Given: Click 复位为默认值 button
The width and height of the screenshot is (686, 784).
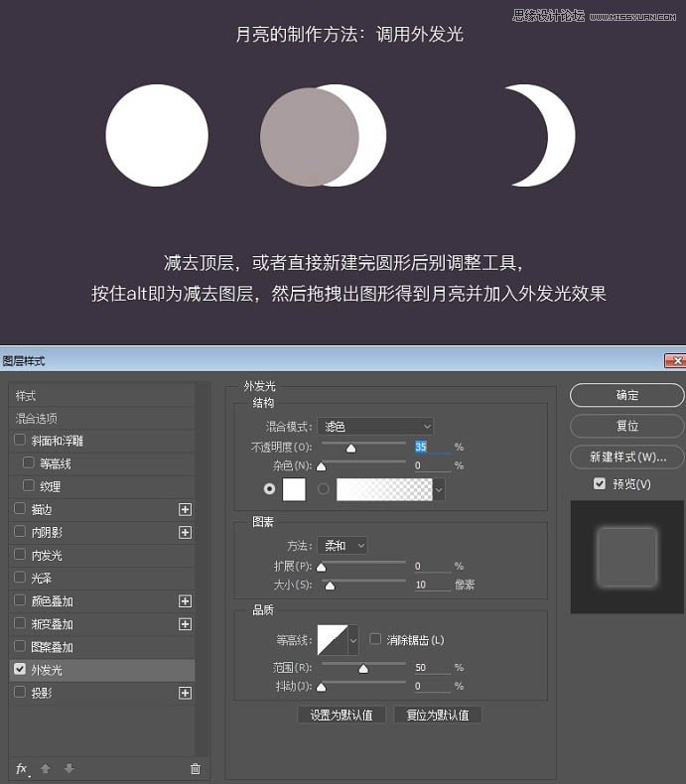Looking at the screenshot, I should point(438,715).
